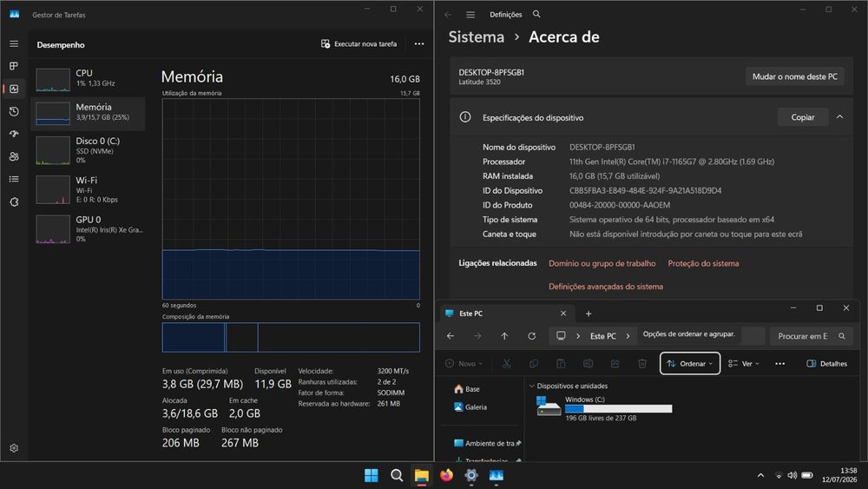This screenshot has height=489, width=868.
Task: Click the refresh icon in File Explorer
Action: tap(531, 336)
